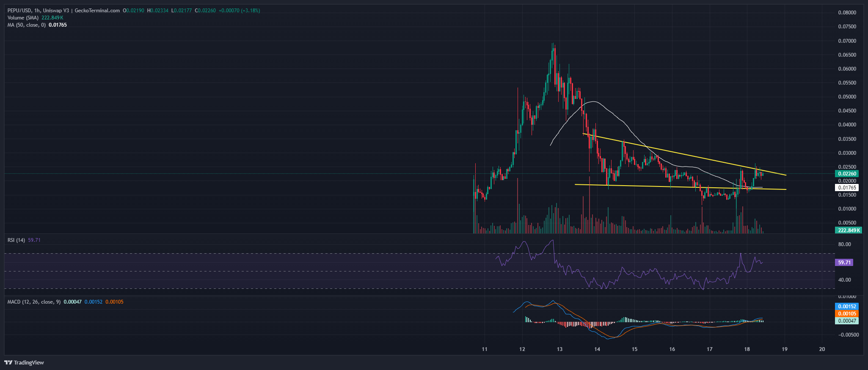
Task: Click date 15 on the time axis
Action: click(x=634, y=349)
